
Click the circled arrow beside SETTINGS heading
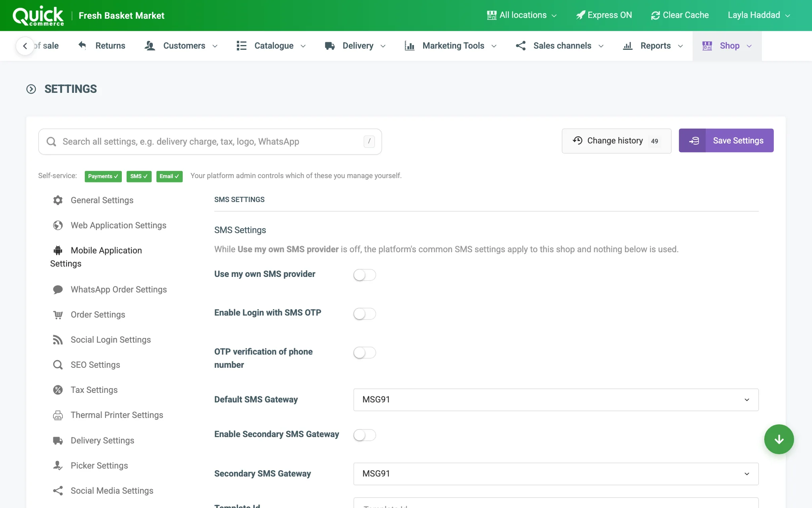(31, 89)
